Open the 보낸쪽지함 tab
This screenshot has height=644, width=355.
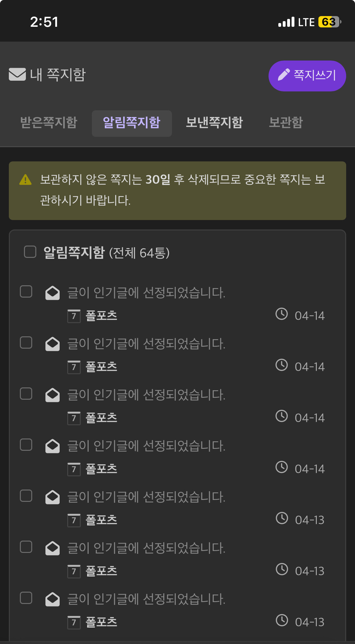pos(214,122)
